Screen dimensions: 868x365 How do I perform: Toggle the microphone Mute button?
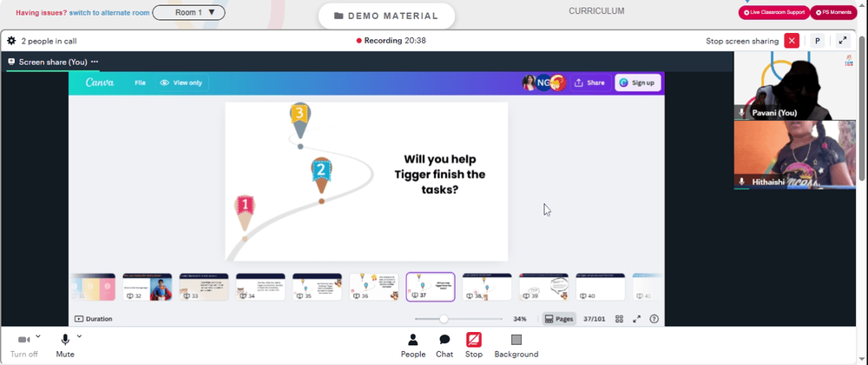pos(65,346)
